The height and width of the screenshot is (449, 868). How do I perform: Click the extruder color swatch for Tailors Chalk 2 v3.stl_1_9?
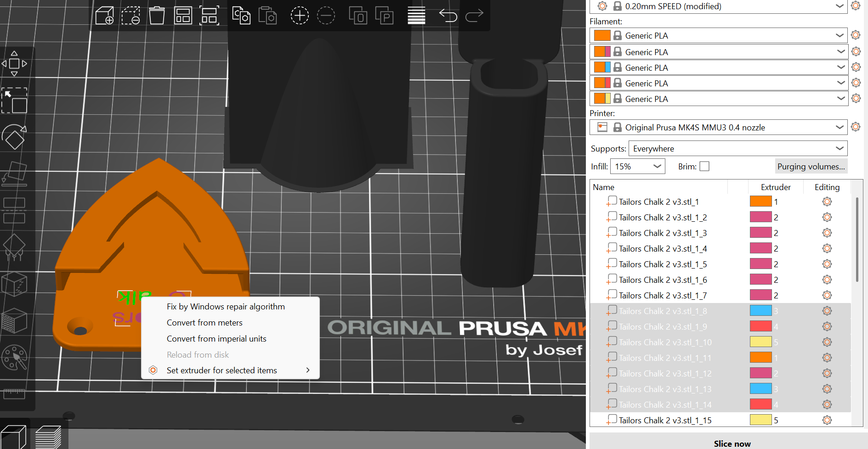761,326
